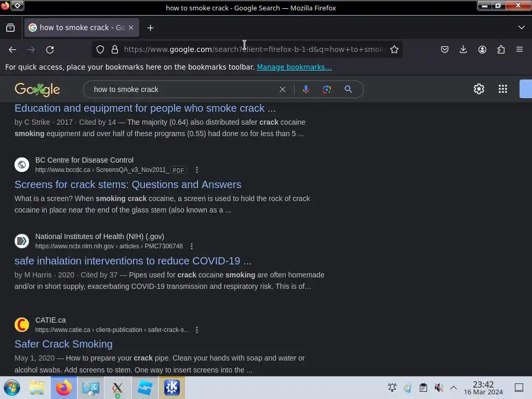The width and height of the screenshot is (532, 399).
Task: Clear the Google search box
Action: [x=282, y=89]
